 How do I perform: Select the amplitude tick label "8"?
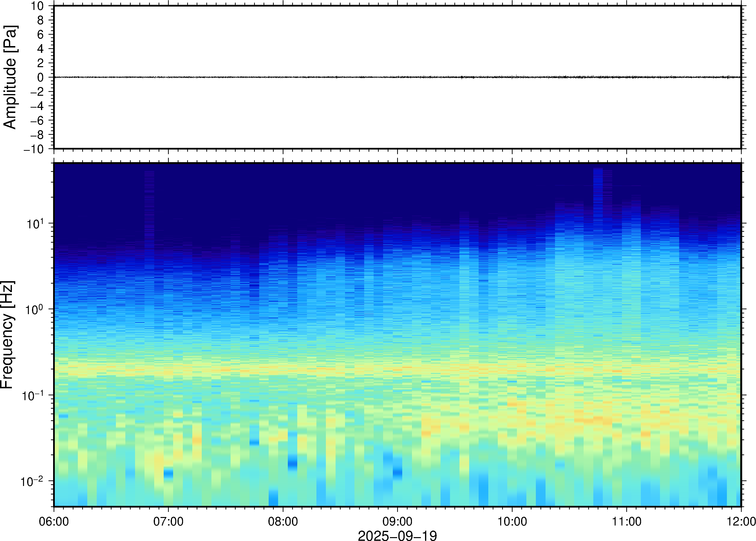[x=40, y=20]
